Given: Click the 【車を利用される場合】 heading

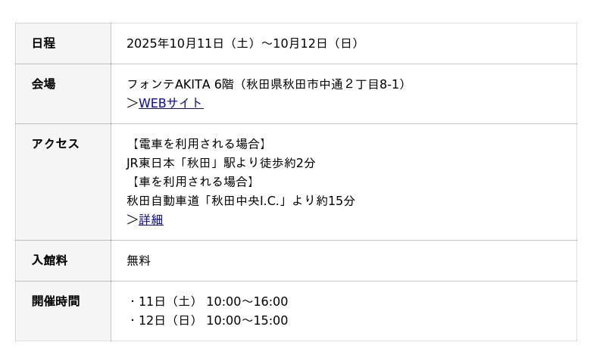Looking at the screenshot, I should pos(192,182).
